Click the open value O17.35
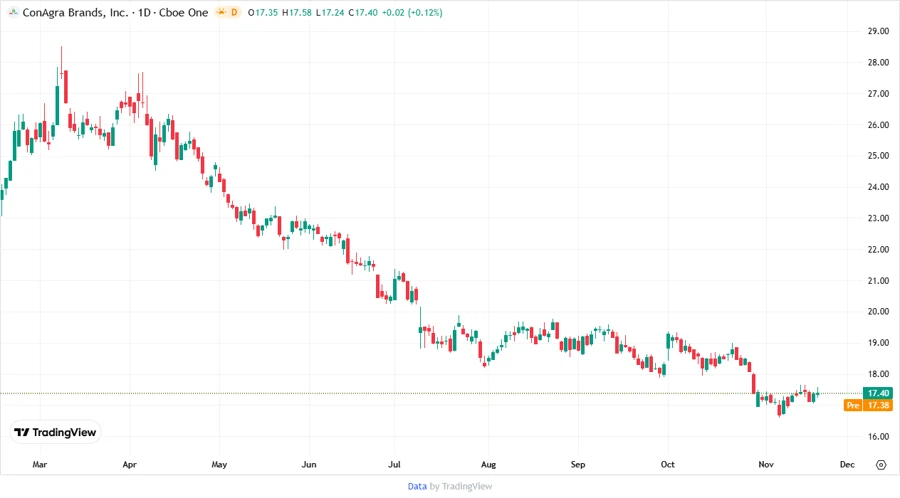This screenshot has width=900, height=498. (x=263, y=13)
